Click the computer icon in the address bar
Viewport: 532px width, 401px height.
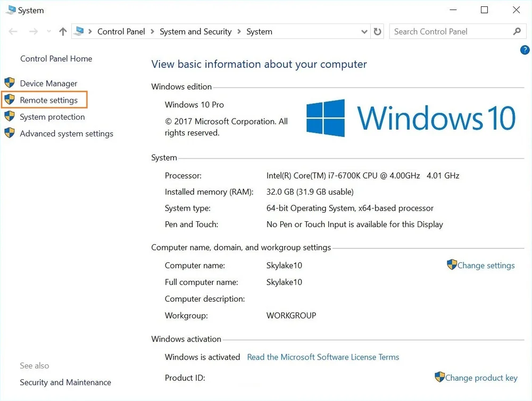point(80,31)
